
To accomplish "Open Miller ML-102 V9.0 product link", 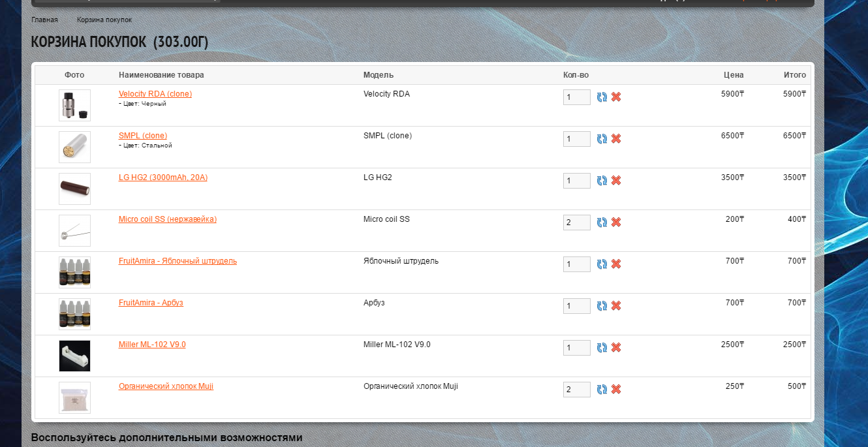I will coord(152,345).
